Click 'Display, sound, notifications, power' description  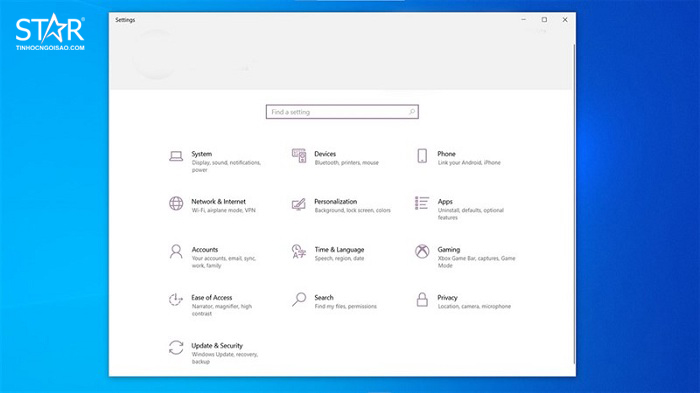click(226, 166)
